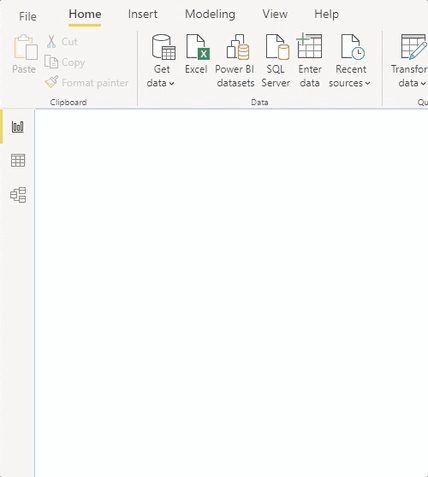Open Enter data table tool
428x477 pixels.
point(310,61)
